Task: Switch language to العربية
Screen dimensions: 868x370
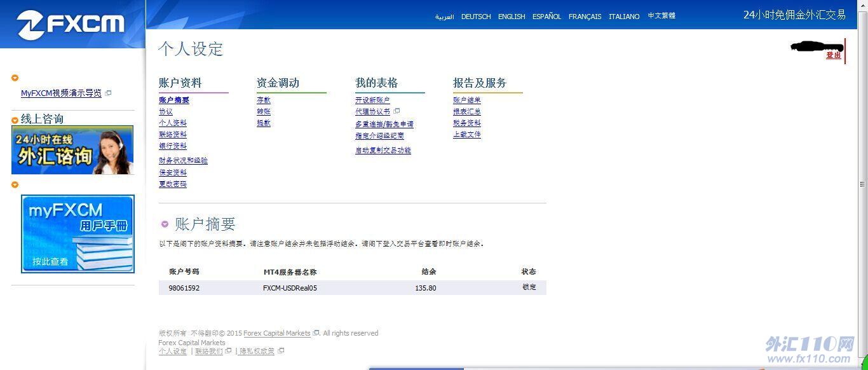Action: pyautogui.click(x=444, y=17)
